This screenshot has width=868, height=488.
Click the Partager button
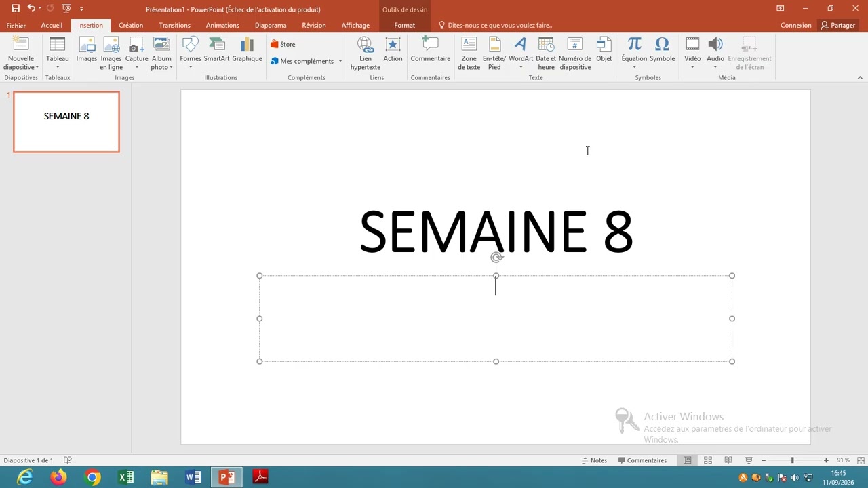point(838,25)
